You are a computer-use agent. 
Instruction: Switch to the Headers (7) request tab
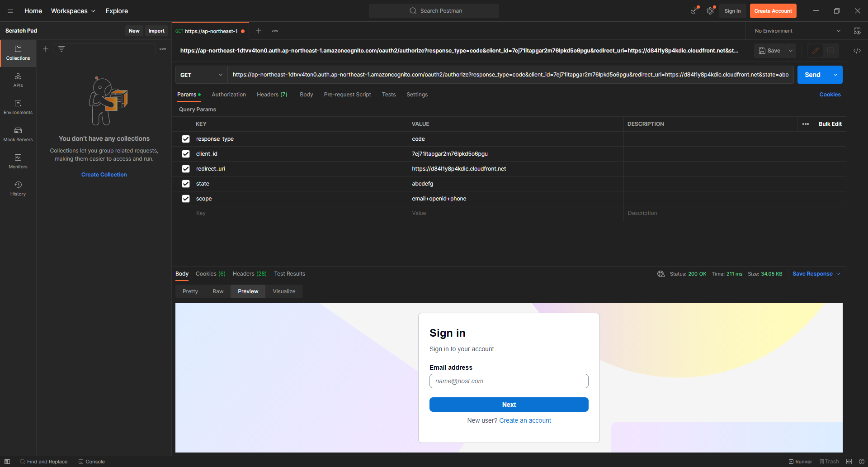pos(272,95)
